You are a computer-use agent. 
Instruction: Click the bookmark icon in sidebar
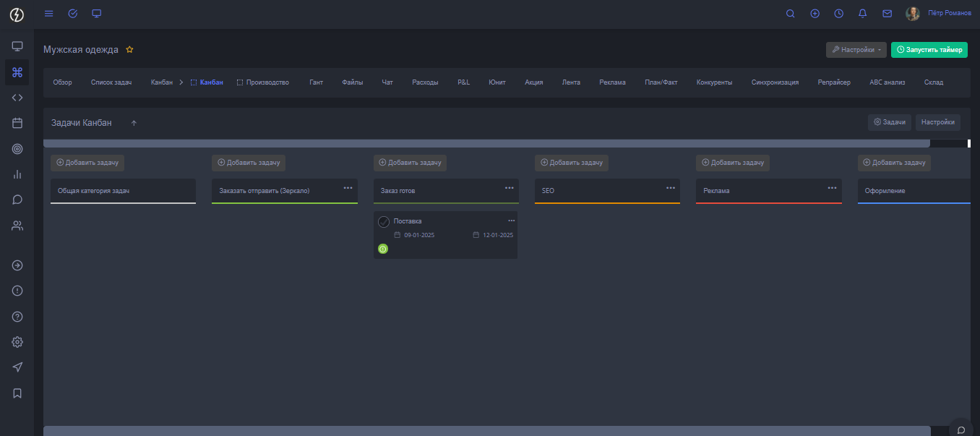17,393
